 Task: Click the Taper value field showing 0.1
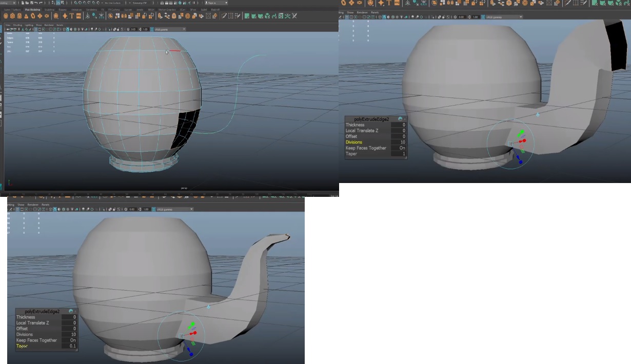point(69,346)
